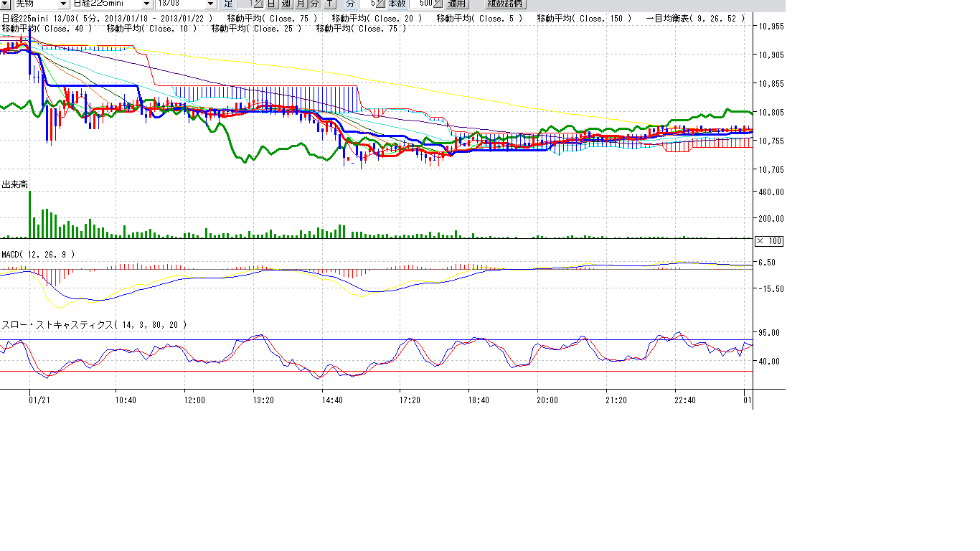The height and width of the screenshot is (551, 980).
Task: Click the stepper beside the 足 field
Action: click(258, 4)
